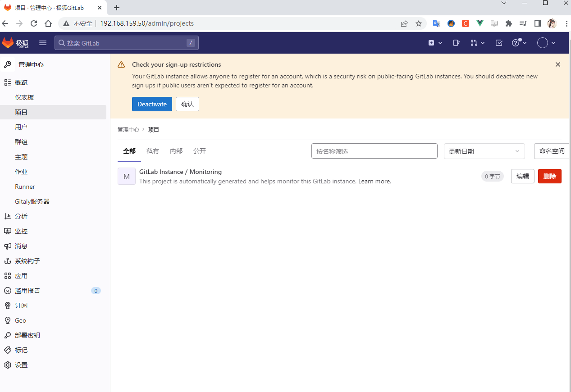Viewport: 571px width, 392px height.
Task: Click 管理中心 breadcrumb link
Action: click(128, 129)
